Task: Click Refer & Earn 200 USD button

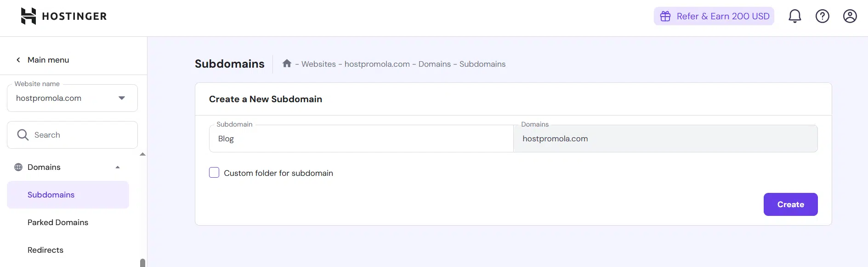Action: 714,16
